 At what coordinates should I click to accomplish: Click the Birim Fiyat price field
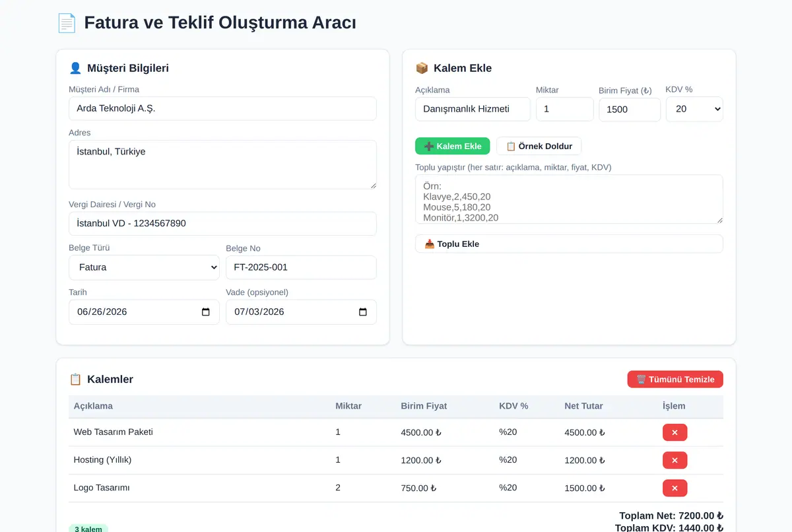(x=630, y=110)
